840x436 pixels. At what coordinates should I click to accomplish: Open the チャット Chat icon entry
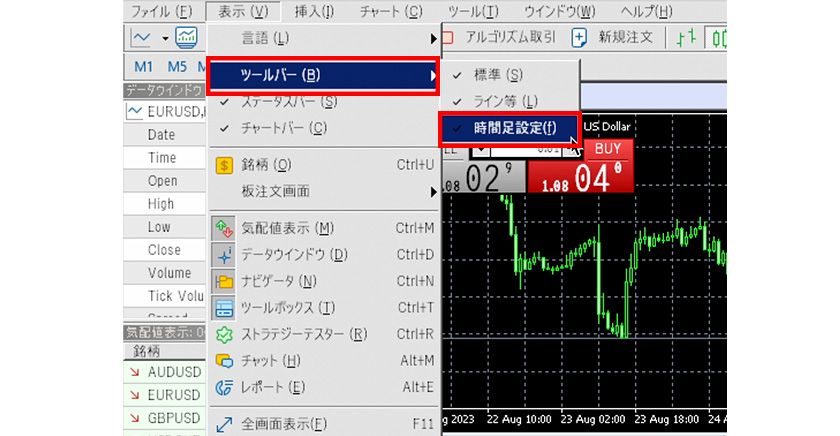coord(224,360)
